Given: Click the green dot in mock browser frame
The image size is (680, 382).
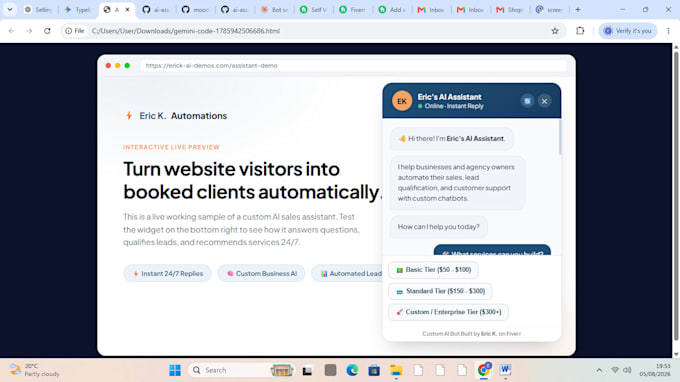Looking at the screenshot, I should click(127, 65).
